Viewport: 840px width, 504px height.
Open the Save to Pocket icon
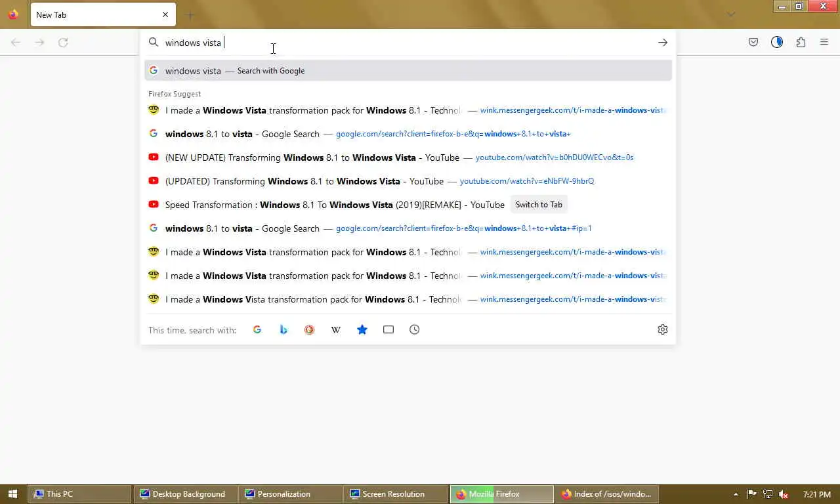(753, 42)
